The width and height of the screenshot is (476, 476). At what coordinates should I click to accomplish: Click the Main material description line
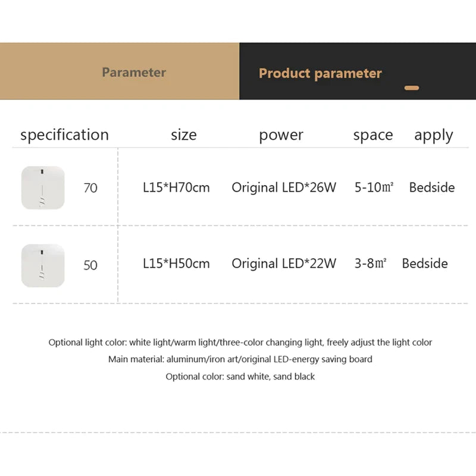(x=240, y=359)
